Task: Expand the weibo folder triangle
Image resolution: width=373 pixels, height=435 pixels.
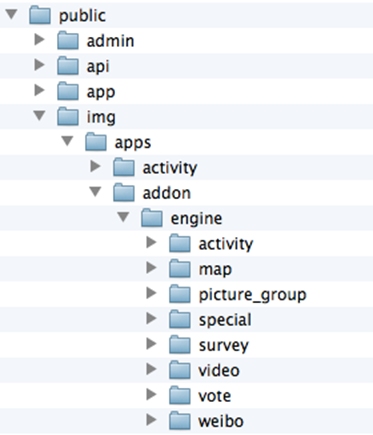Action: point(152,420)
